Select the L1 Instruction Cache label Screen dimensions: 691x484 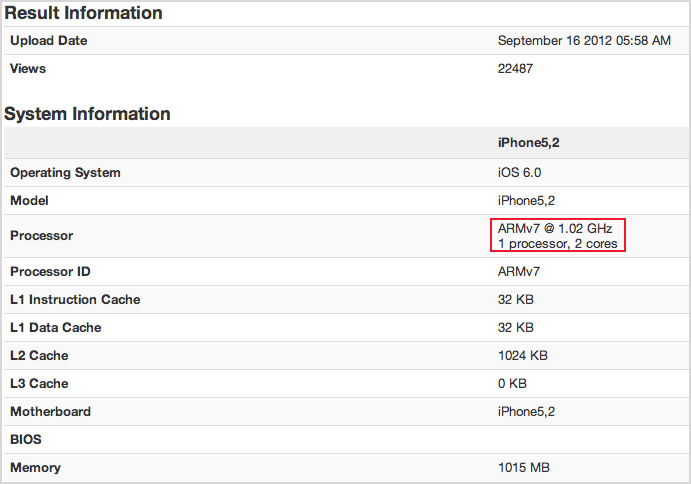(x=75, y=300)
